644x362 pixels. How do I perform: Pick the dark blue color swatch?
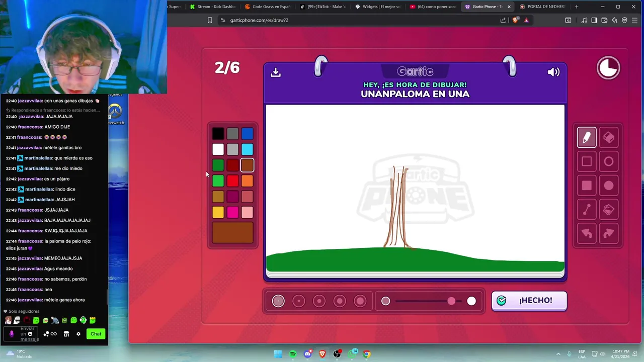tap(247, 134)
